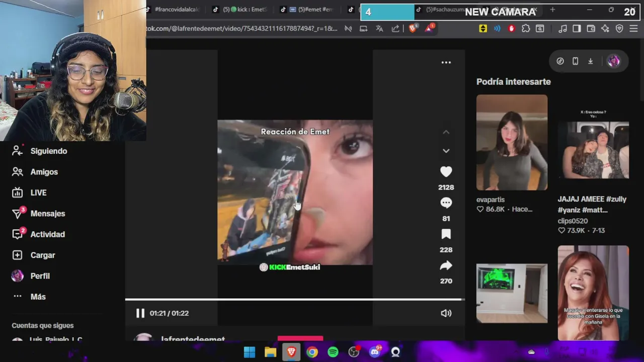Click evapartis username link

pyautogui.click(x=491, y=200)
